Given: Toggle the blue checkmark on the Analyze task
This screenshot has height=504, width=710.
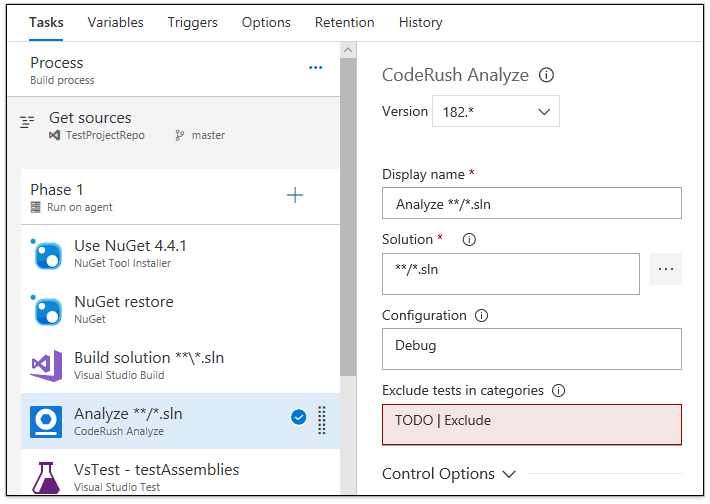Looking at the screenshot, I should point(298,418).
